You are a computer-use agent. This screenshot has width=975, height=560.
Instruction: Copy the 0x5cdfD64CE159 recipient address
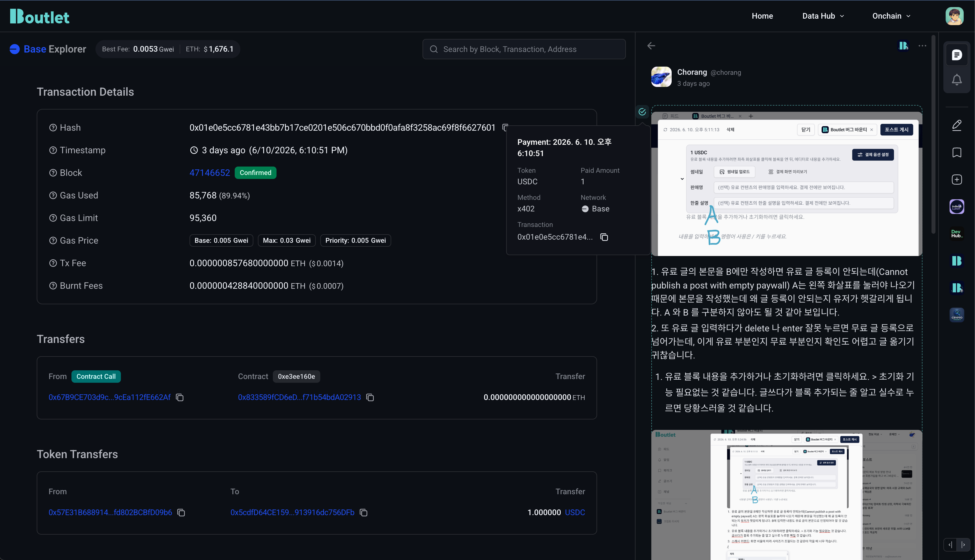364,513
